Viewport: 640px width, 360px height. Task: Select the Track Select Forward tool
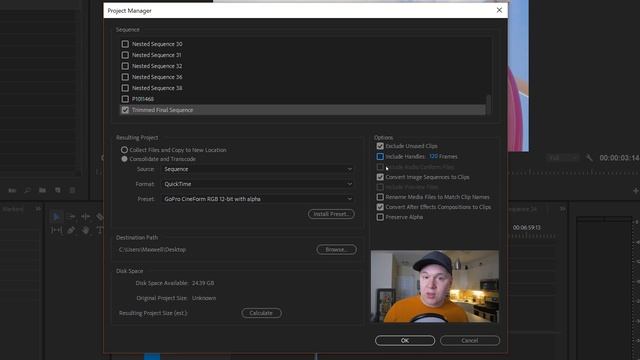71,216
